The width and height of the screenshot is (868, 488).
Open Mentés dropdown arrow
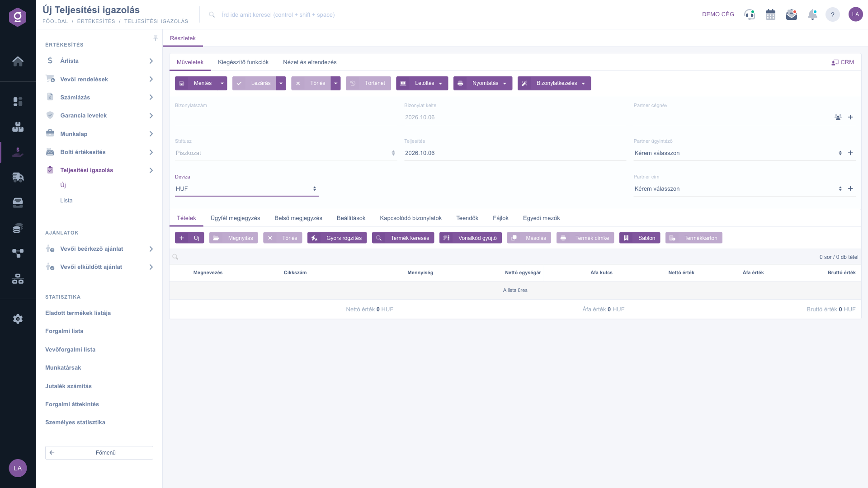click(x=222, y=83)
